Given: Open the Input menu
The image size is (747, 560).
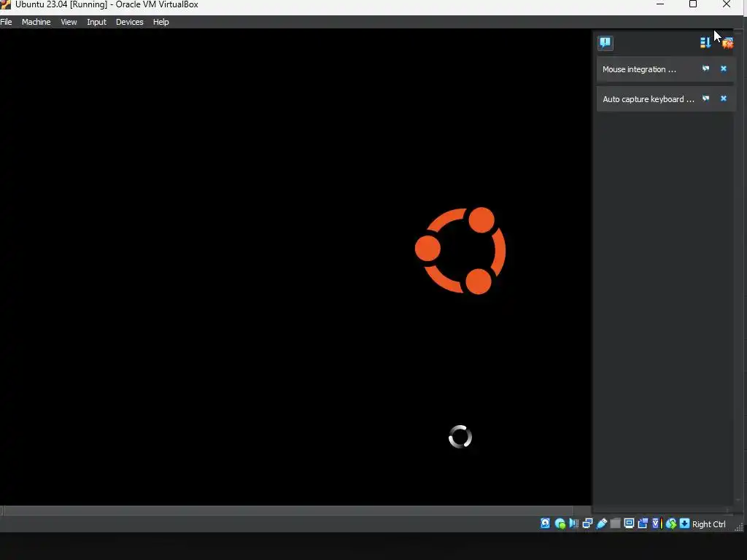Looking at the screenshot, I should (97, 22).
